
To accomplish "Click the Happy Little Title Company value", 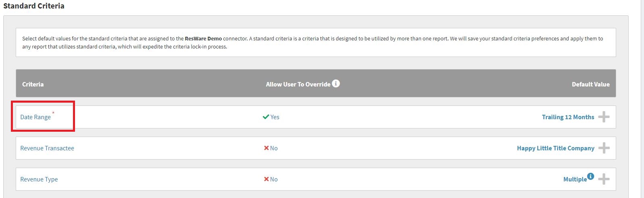I will [x=555, y=148].
